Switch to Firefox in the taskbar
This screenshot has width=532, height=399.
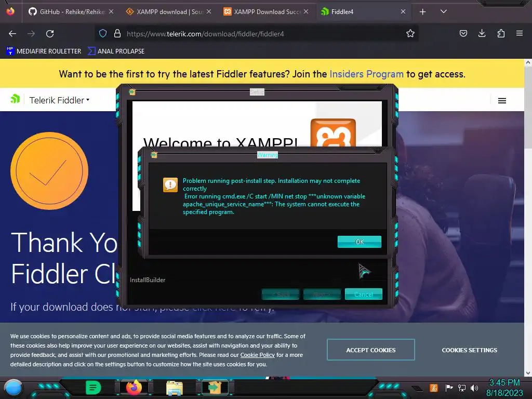(134, 388)
